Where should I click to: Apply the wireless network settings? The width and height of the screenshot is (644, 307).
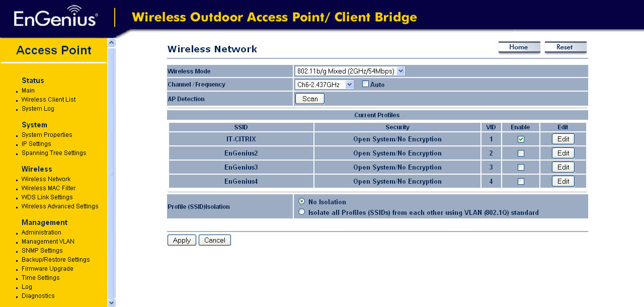pos(182,240)
